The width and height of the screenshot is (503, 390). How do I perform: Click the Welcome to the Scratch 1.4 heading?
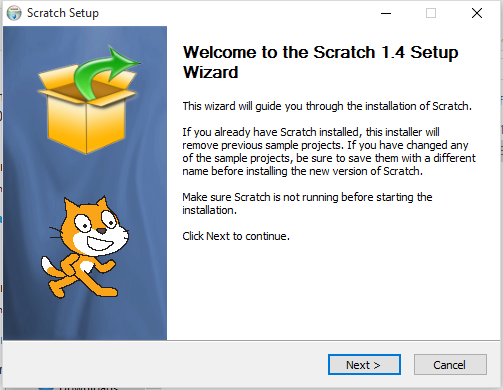[320, 62]
